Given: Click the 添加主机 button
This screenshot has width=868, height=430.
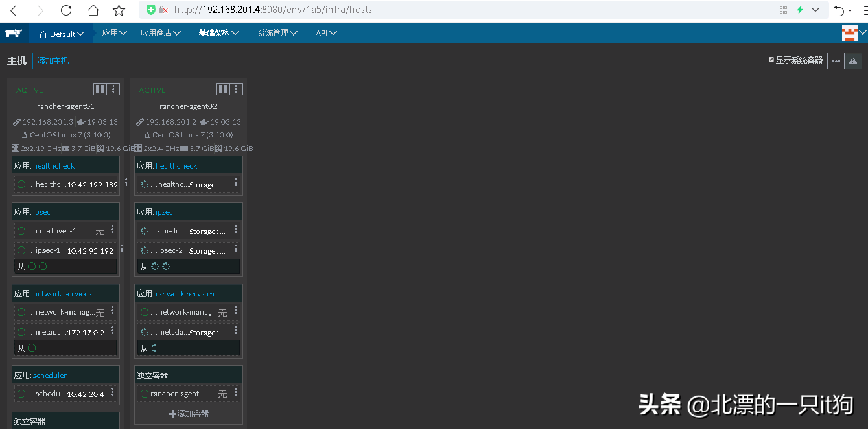Looking at the screenshot, I should [53, 61].
